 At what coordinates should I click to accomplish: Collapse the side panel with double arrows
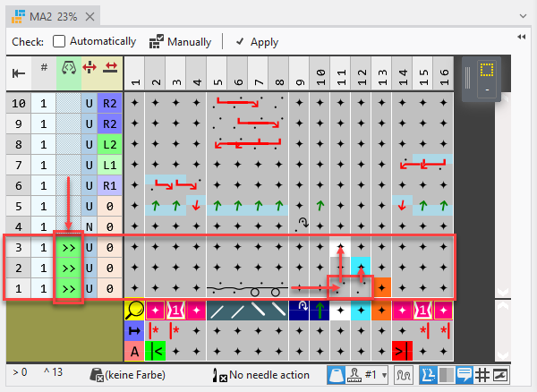click(522, 38)
